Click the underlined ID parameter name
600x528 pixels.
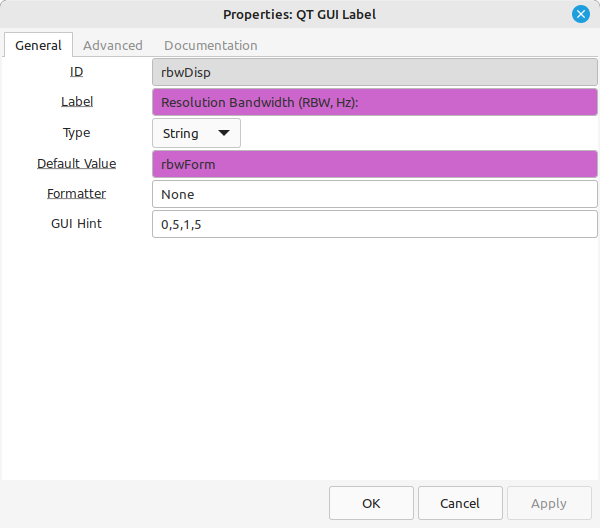[77, 72]
